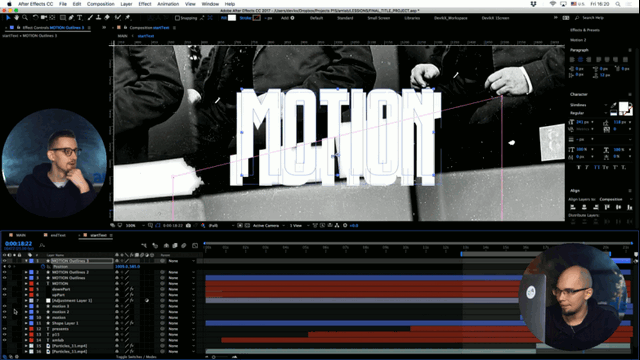Viewport: 640px width, 360px height.
Task: Open the magnification ratio 100% dropdown
Action: click(135, 225)
